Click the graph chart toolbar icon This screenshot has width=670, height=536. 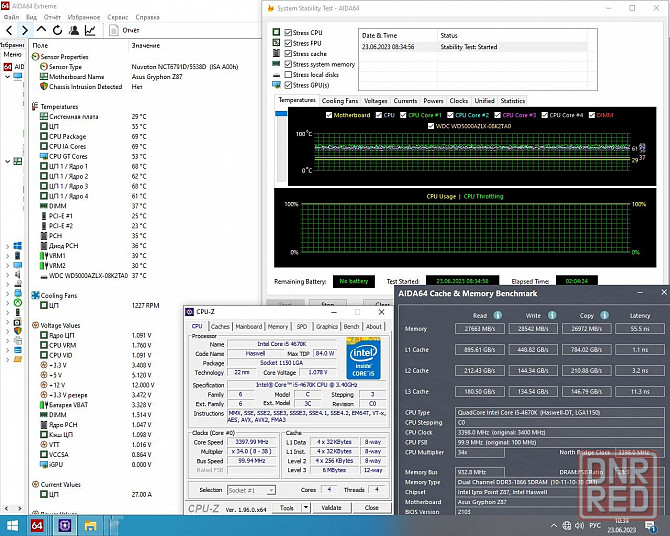click(x=90, y=31)
